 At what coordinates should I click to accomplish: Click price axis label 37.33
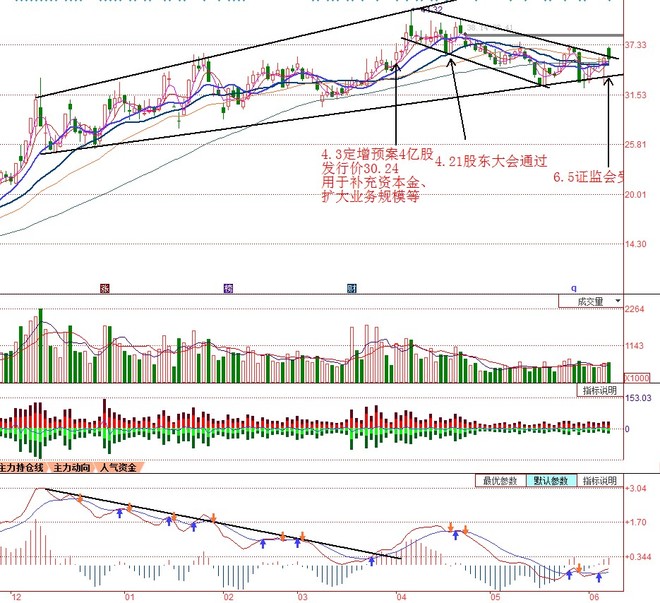pos(636,45)
